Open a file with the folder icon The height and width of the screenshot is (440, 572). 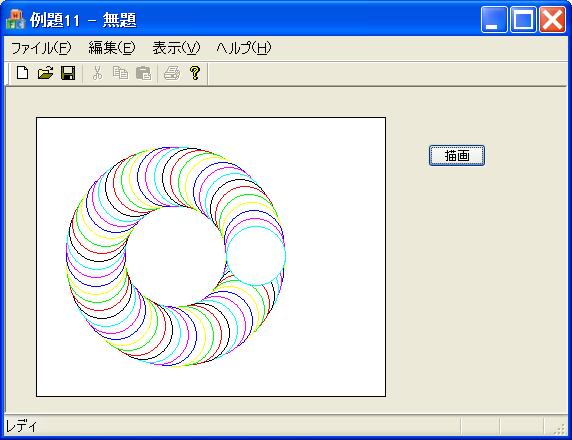pos(46,73)
